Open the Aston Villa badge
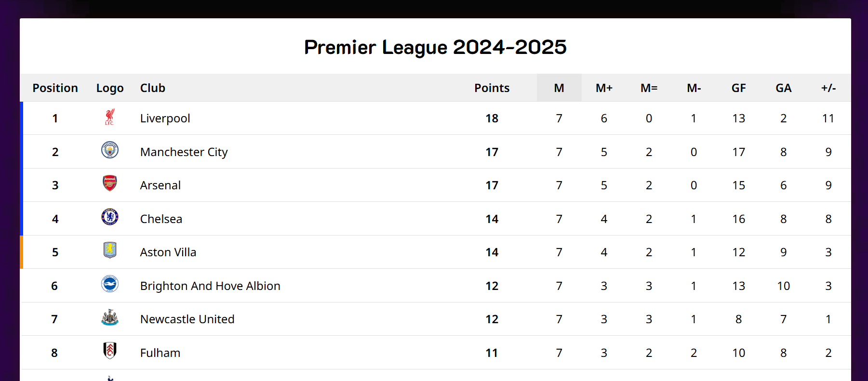This screenshot has width=868, height=381. coord(110,250)
